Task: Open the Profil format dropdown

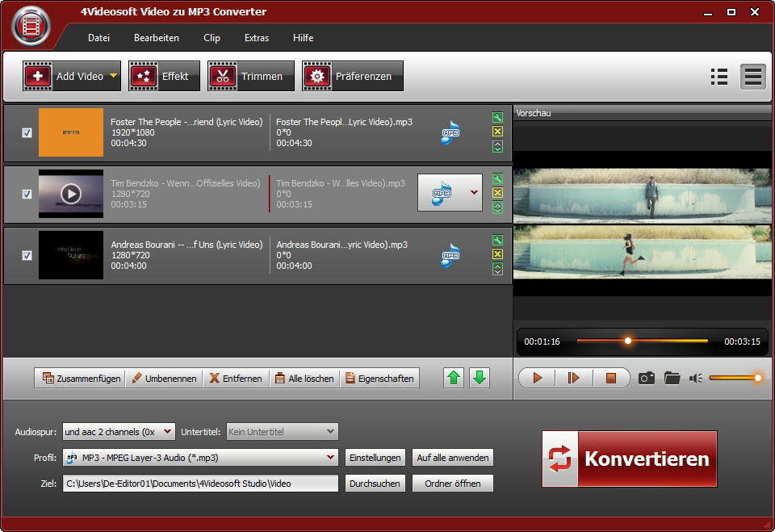Action: 331,458
